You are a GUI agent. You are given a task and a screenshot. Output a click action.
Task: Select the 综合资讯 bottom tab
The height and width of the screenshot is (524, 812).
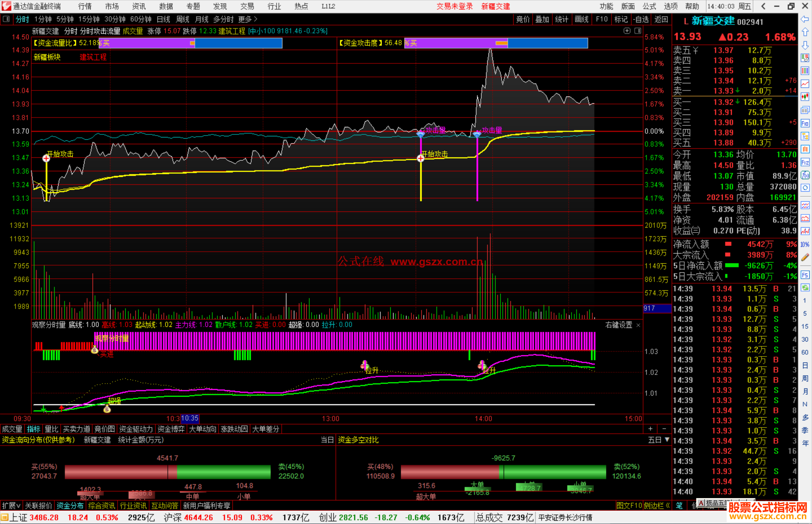[101, 506]
